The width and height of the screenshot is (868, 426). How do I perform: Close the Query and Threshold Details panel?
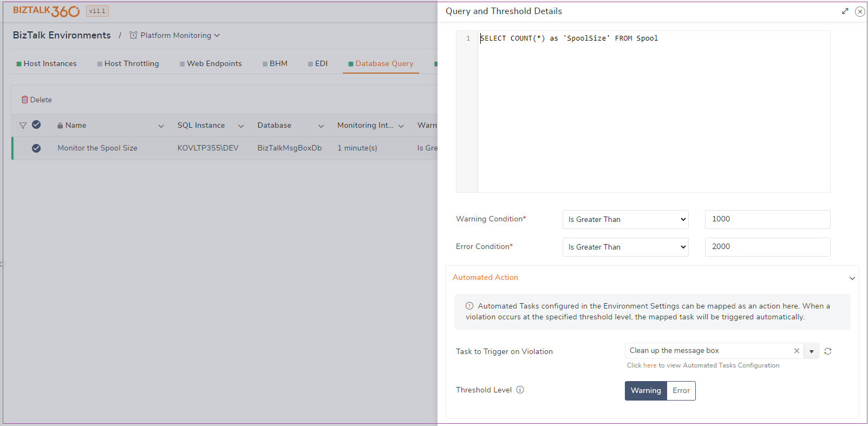[860, 11]
